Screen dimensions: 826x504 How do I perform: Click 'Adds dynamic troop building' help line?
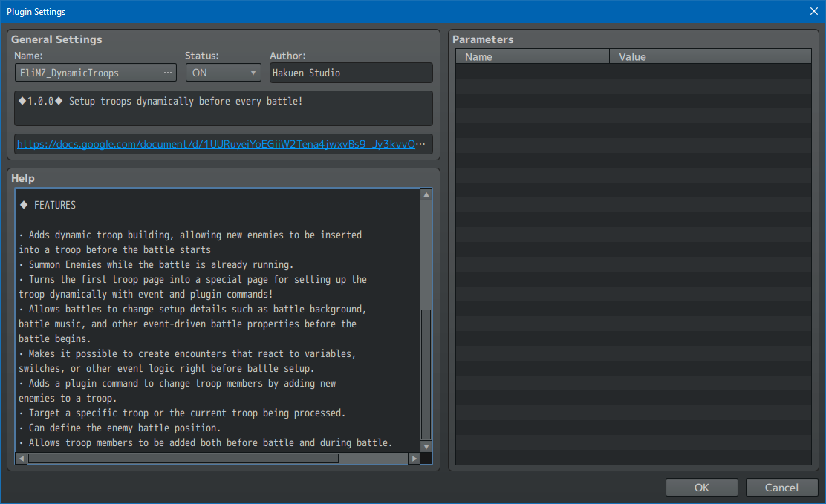pos(191,235)
